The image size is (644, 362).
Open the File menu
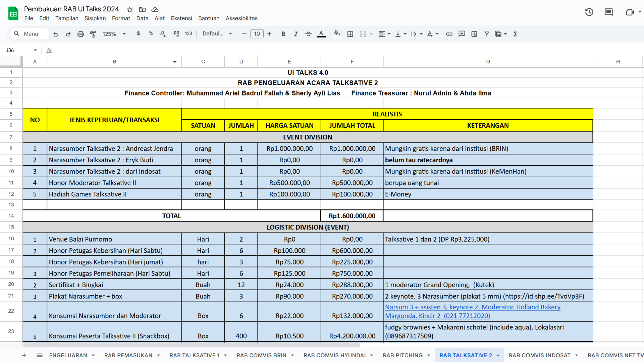(29, 18)
